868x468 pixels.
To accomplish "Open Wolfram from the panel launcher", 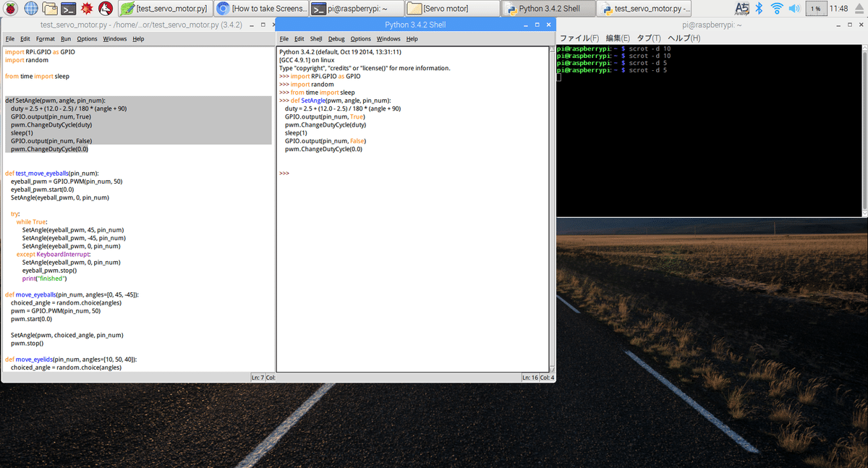I will tap(105, 9).
